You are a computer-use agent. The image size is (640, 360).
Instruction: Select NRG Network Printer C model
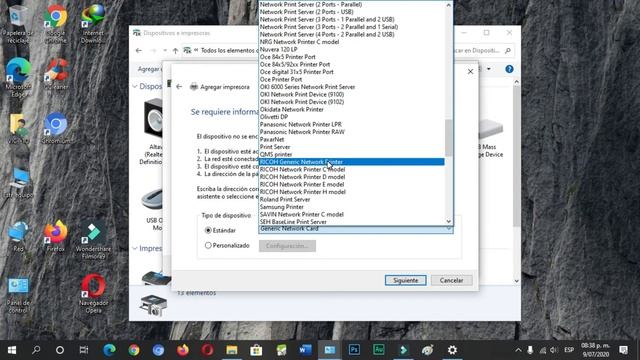click(351, 42)
